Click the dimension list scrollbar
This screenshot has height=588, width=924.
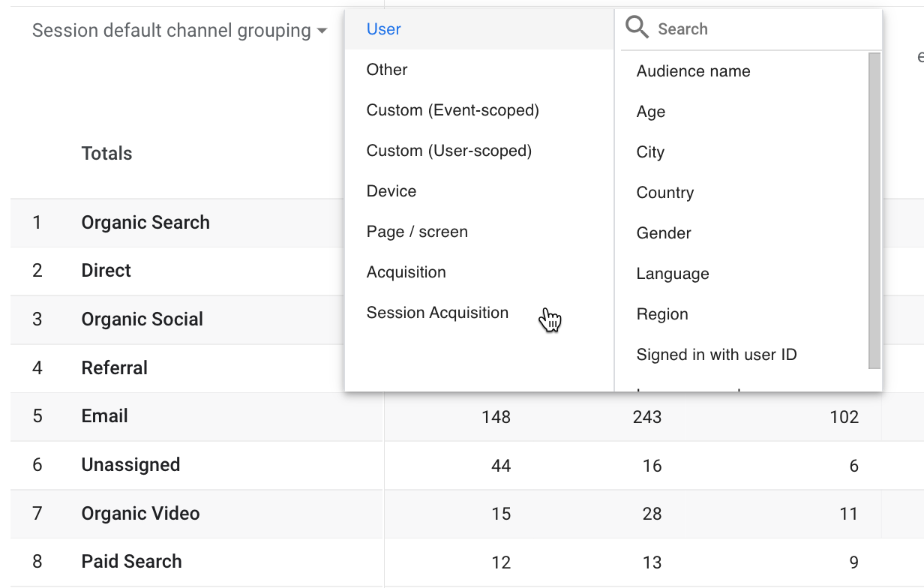point(874,210)
